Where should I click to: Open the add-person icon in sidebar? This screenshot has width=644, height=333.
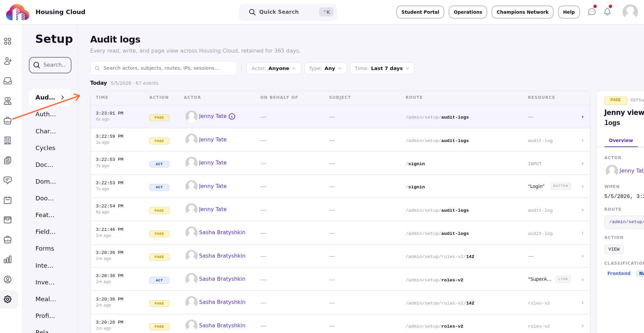(8, 61)
